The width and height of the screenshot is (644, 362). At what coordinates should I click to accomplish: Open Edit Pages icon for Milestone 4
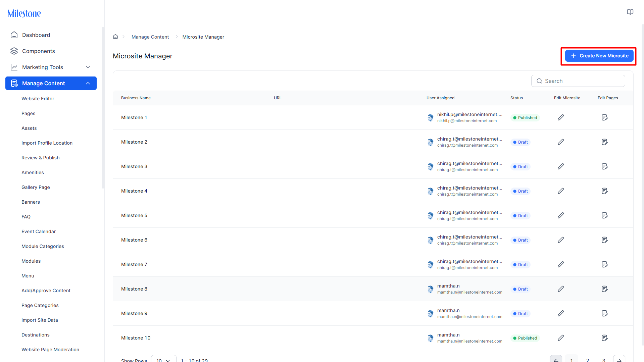[x=605, y=191]
